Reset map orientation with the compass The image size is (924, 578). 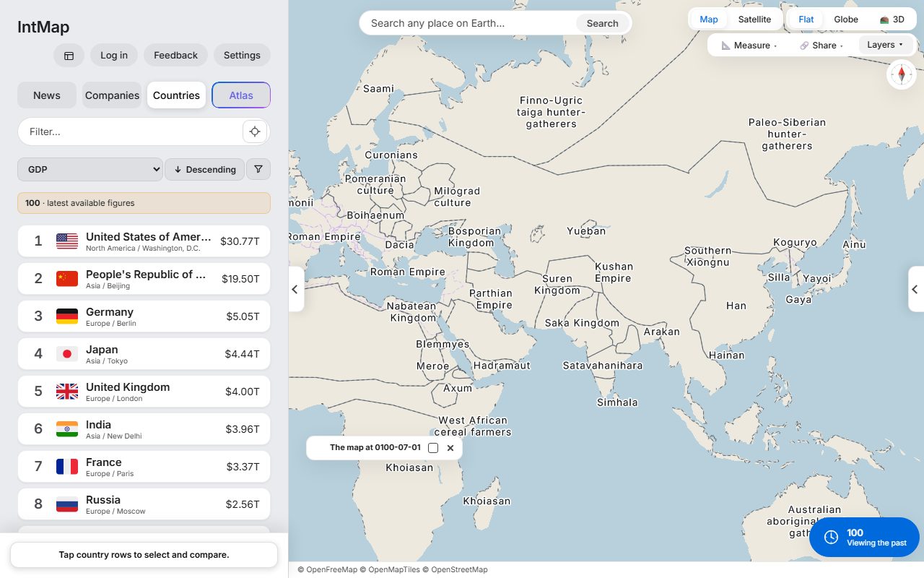(x=902, y=74)
